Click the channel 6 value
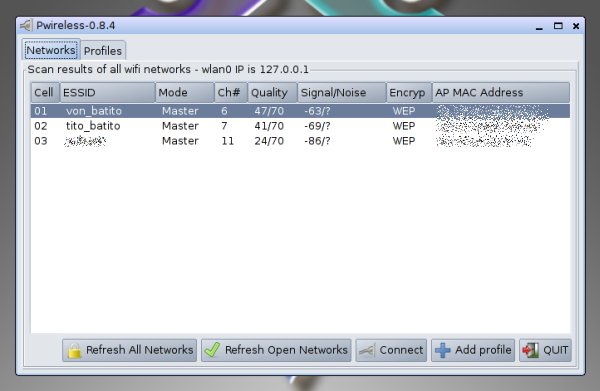This screenshot has height=391, width=600. [224, 111]
